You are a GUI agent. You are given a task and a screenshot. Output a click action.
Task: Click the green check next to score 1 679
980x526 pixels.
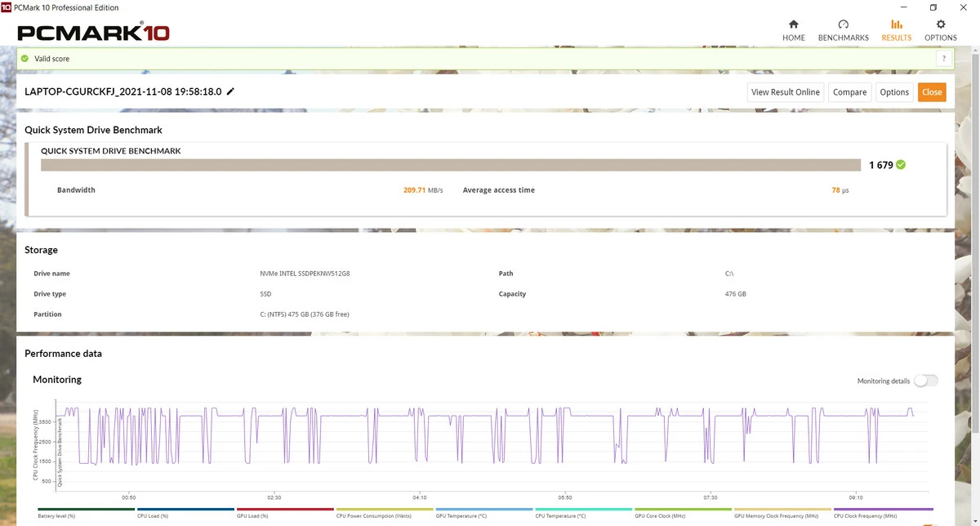(901, 165)
